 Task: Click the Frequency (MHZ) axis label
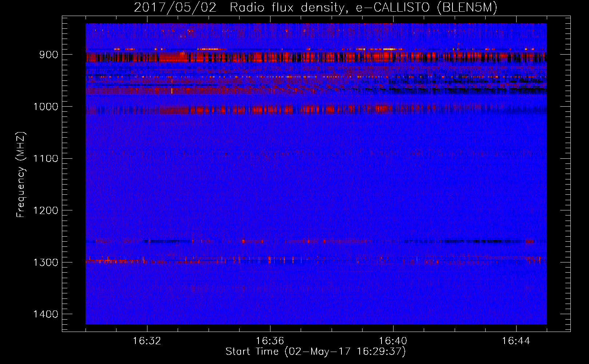point(21,174)
